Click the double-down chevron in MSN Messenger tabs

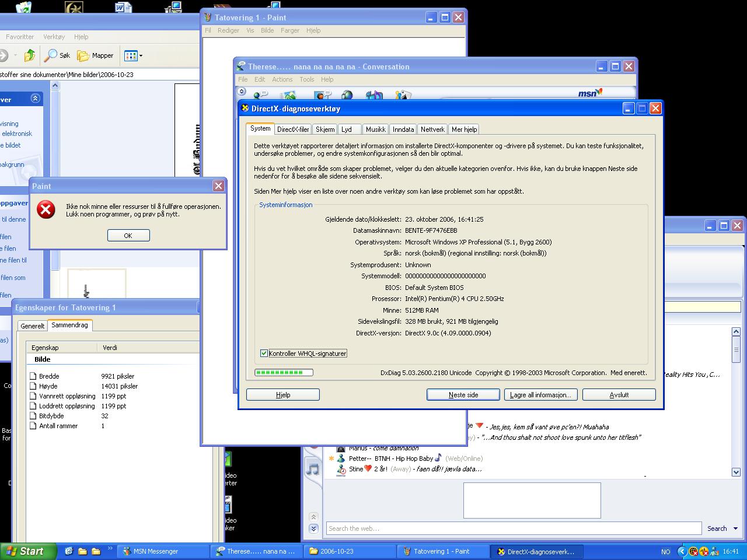313,528
